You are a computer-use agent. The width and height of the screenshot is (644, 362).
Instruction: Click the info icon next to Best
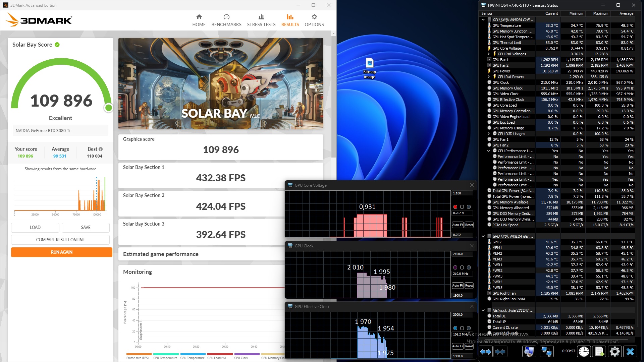[x=101, y=149]
